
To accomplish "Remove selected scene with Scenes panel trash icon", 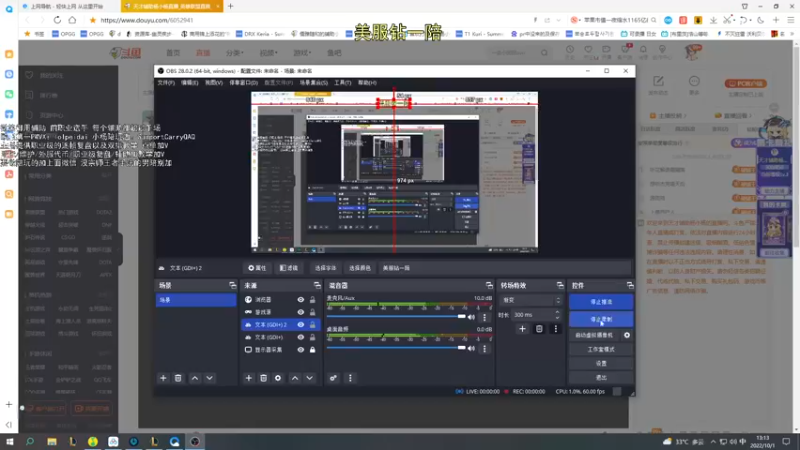I will tap(178, 378).
